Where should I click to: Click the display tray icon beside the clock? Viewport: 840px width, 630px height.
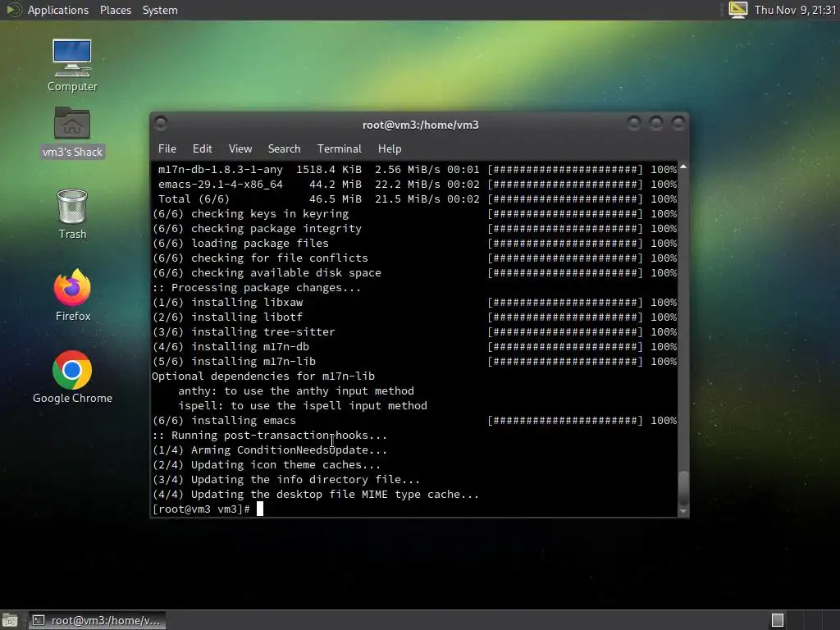click(737, 10)
